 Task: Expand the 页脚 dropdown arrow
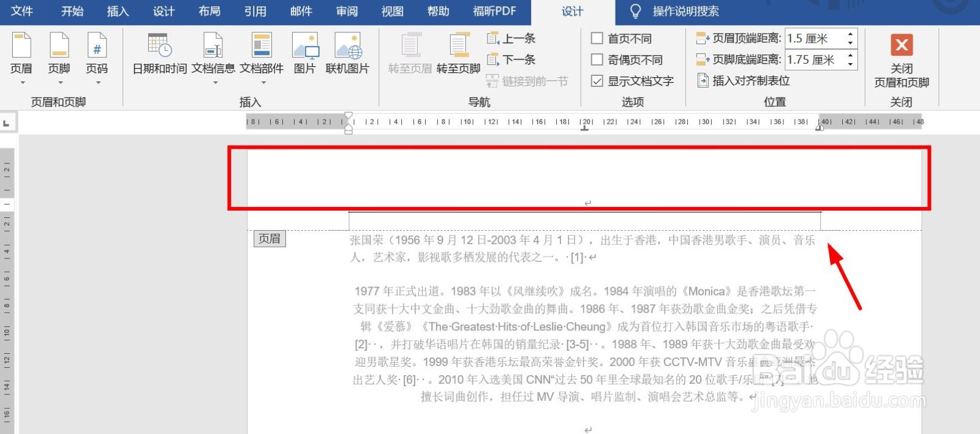coord(60,83)
